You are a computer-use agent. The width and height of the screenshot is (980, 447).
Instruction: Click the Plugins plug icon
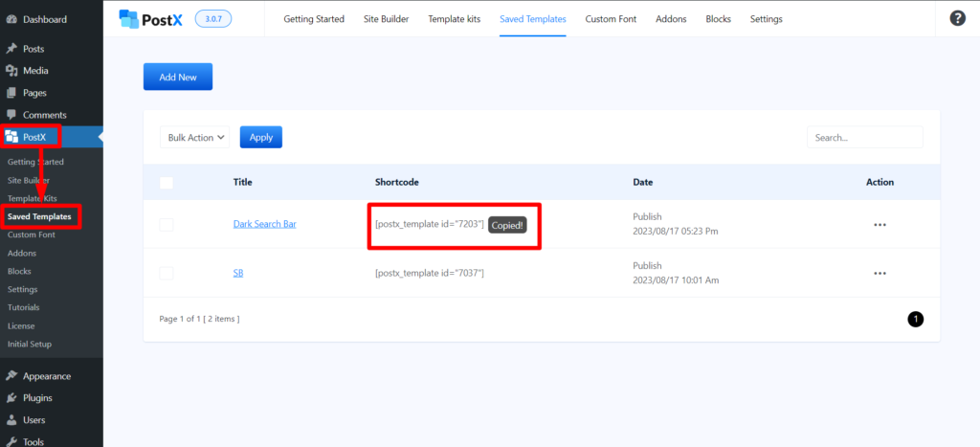(11, 398)
